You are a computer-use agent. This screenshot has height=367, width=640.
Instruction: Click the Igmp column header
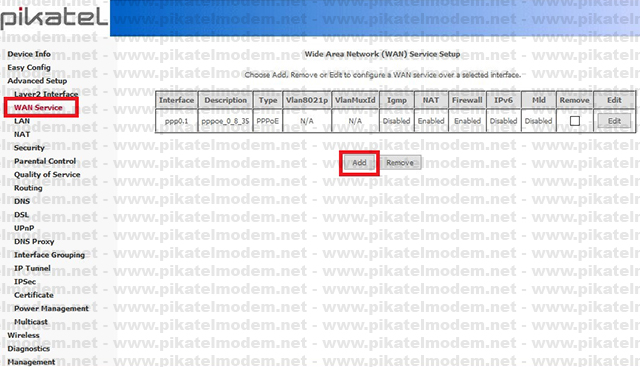point(397,100)
